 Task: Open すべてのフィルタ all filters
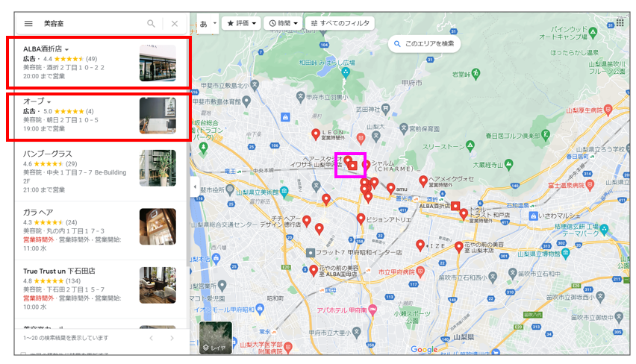(340, 24)
